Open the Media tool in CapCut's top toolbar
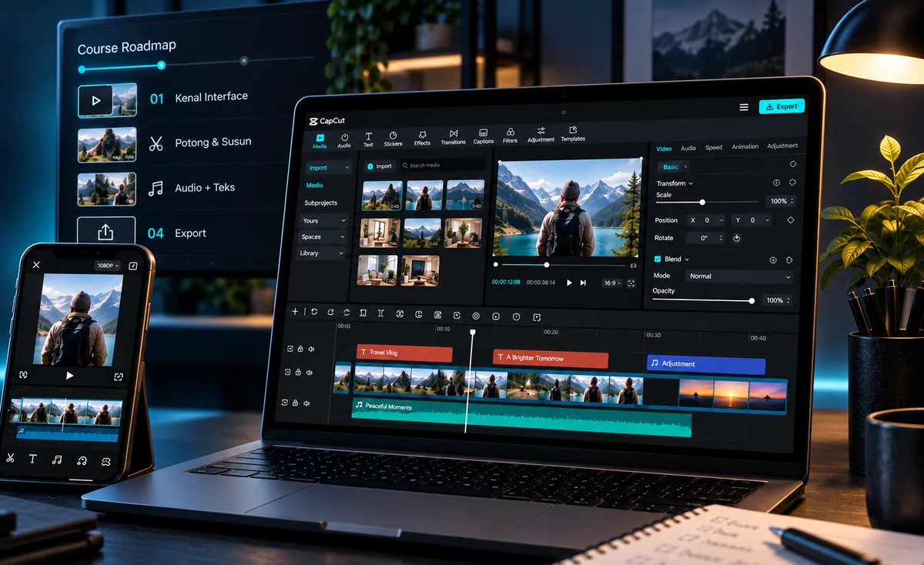 click(320, 139)
